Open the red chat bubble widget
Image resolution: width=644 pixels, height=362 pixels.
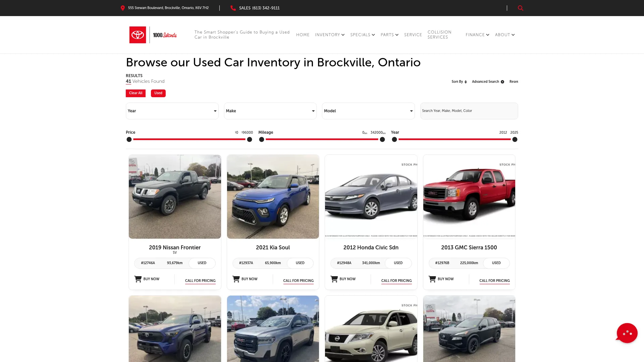point(627,333)
